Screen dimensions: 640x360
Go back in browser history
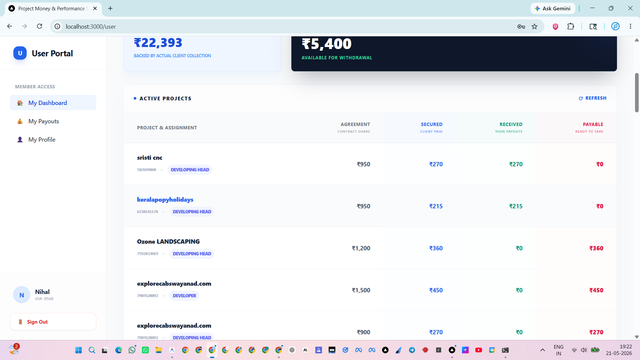click(9, 27)
